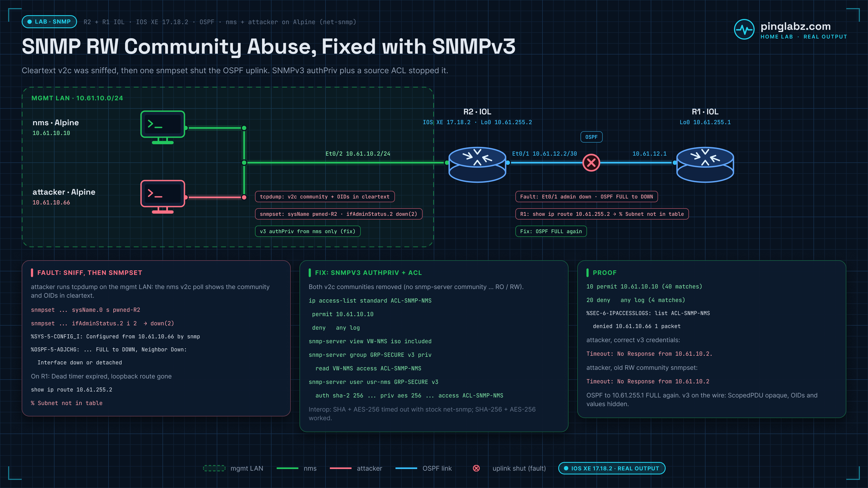This screenshot has width=868, height=488.
Task: Open the pinglabz.com link
Action: [795, 26]
